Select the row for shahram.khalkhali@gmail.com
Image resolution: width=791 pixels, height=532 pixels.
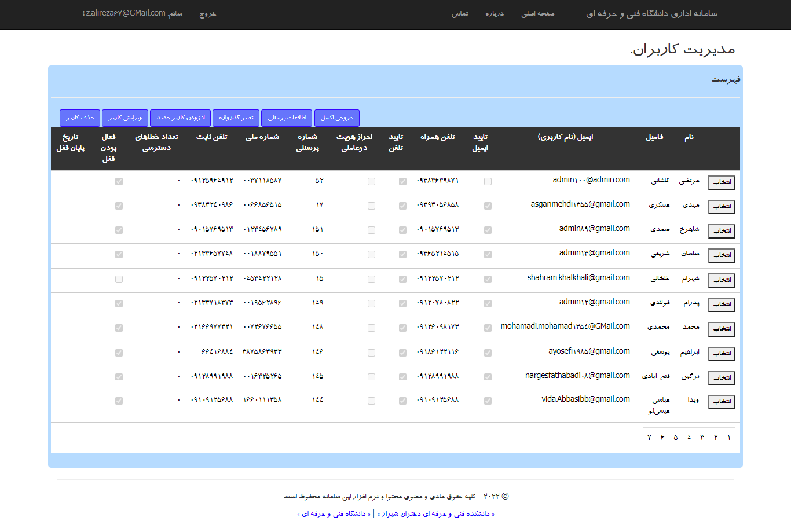[722, 280]
